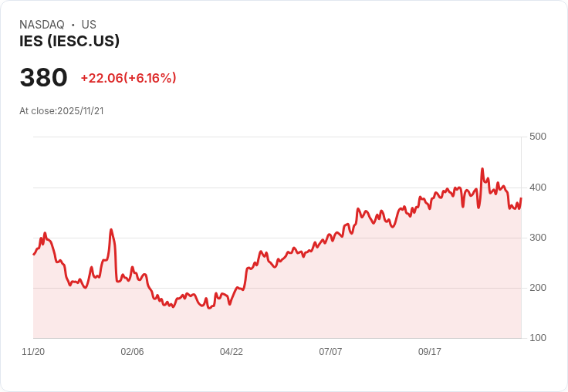Click the 400 y-axis price label

coord(538,188)
